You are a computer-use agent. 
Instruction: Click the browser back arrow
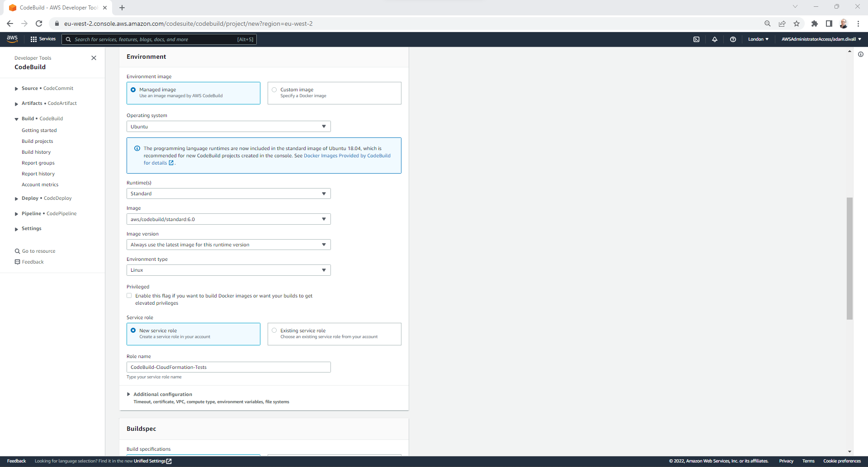(x=10, y=24)
